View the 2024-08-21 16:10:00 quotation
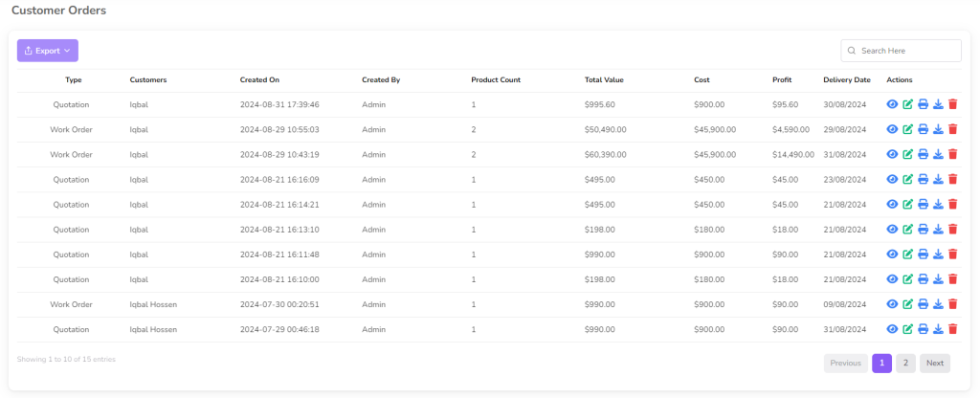Screen dimensions: 980x398 (x=892, y=279)
